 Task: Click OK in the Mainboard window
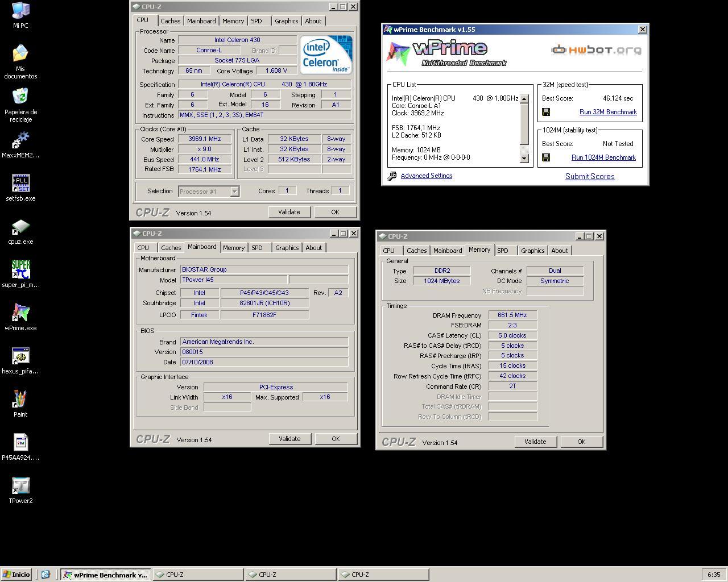tap(336, 439)
